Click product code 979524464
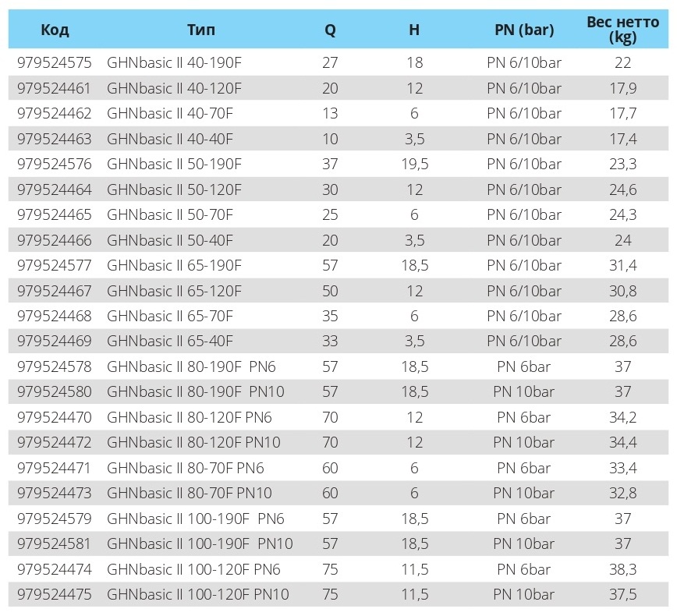Image resolution: width=677 pixels, height=616 pixels. point(55,189)
